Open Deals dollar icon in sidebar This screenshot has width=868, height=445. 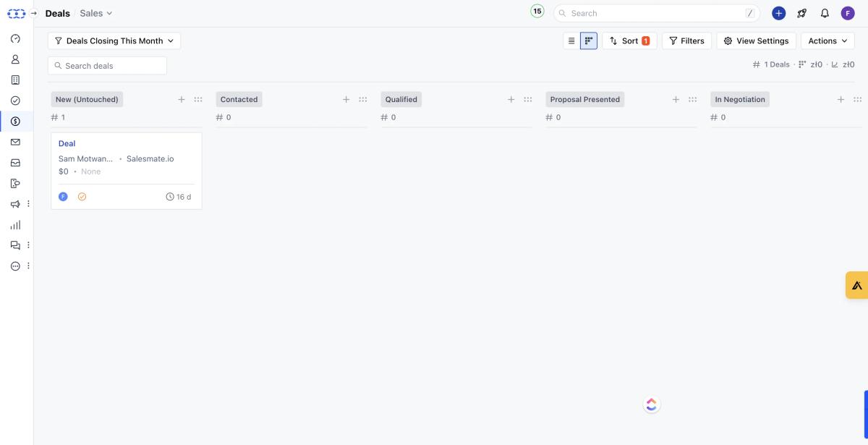pos(15,122)
